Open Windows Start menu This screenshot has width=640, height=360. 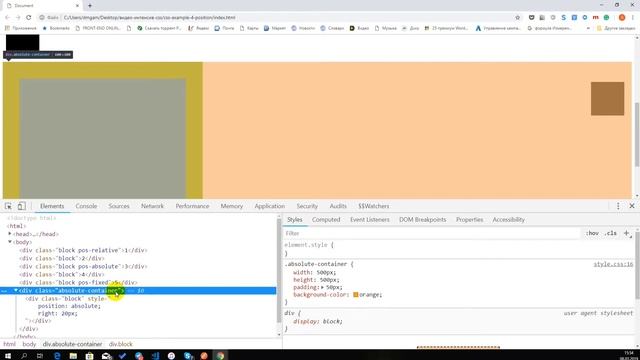click(x=8, y=356)
